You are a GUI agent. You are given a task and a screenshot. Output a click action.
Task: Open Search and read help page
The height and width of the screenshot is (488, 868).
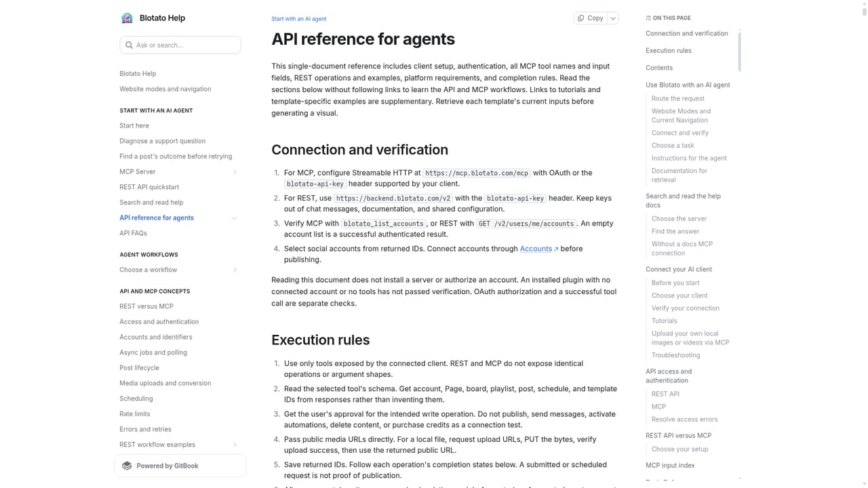151,203
